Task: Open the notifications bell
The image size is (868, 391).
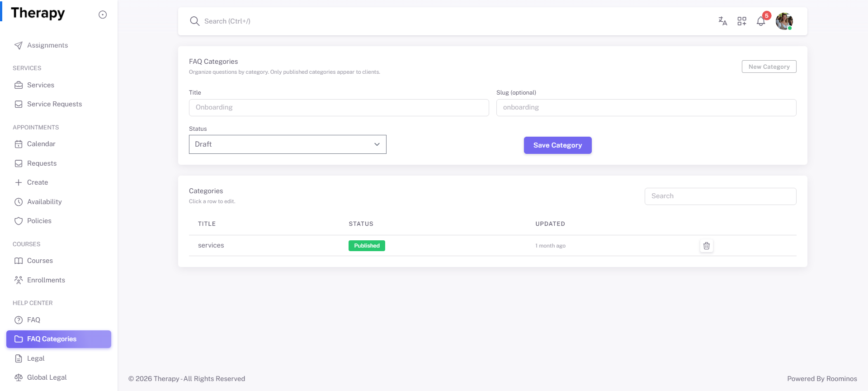Action: pyautogui.click(x=761, y=21)
